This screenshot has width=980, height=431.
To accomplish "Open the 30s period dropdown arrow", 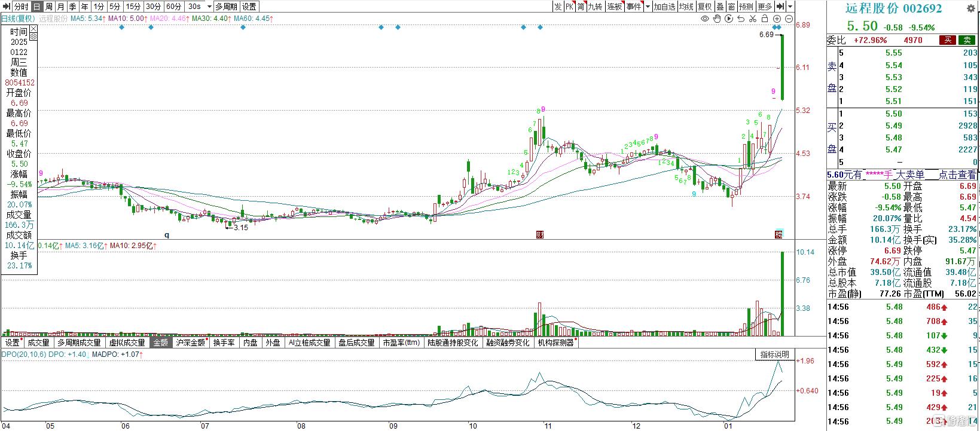I will tap(209, 7).
